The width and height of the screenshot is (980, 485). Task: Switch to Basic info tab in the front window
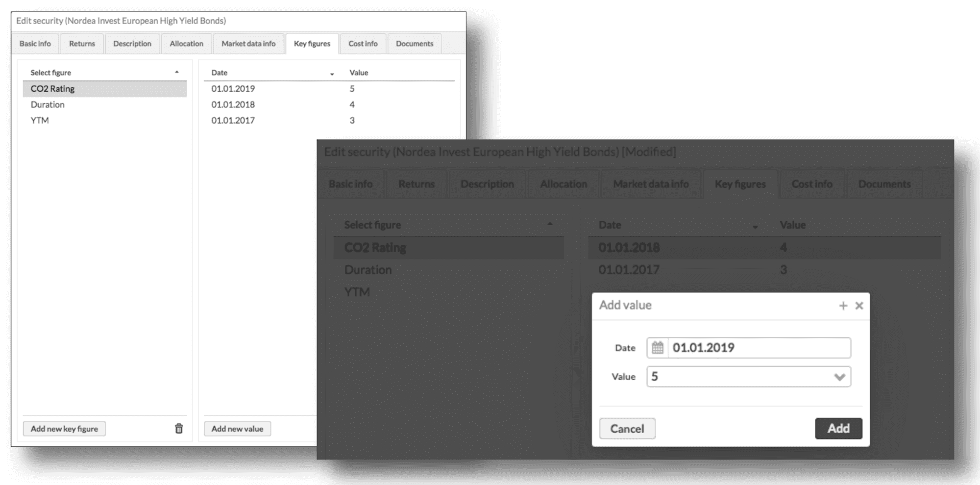pyautogui.click(x=35, y=44)
